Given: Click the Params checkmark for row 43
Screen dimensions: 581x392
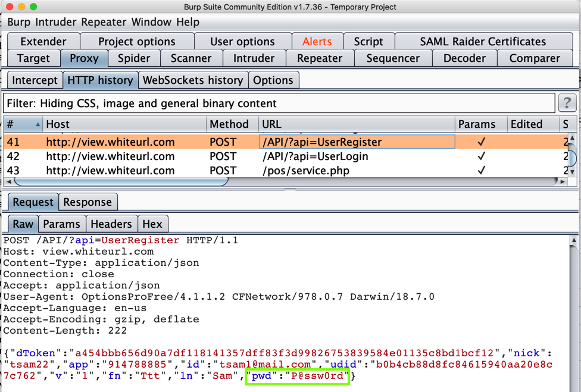Looking at the screenshot, I should pyautogui.click(x=481, y=170).
